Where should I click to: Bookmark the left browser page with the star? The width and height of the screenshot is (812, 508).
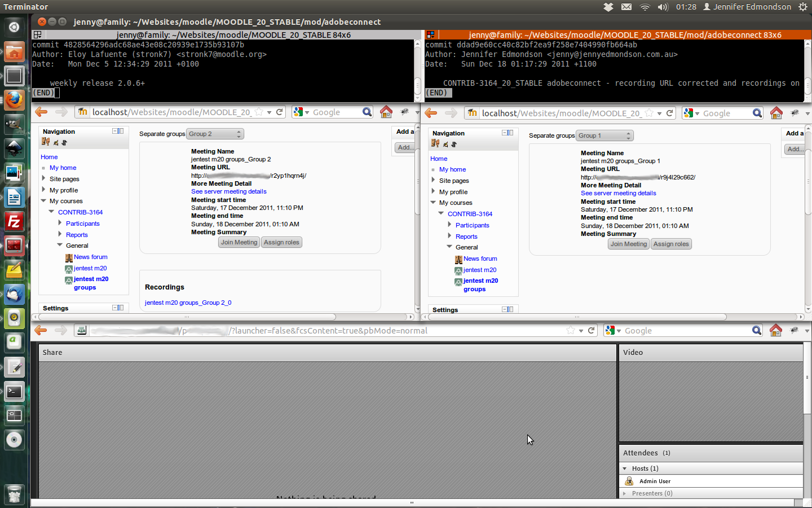pos(259,112)
